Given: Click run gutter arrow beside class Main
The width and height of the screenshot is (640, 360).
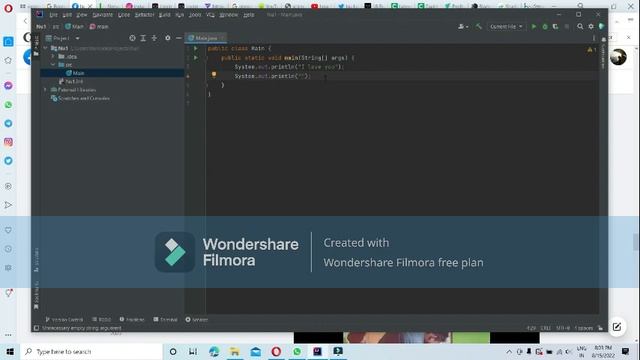Looking at the screenshot, I should click(x=196, y=48).
